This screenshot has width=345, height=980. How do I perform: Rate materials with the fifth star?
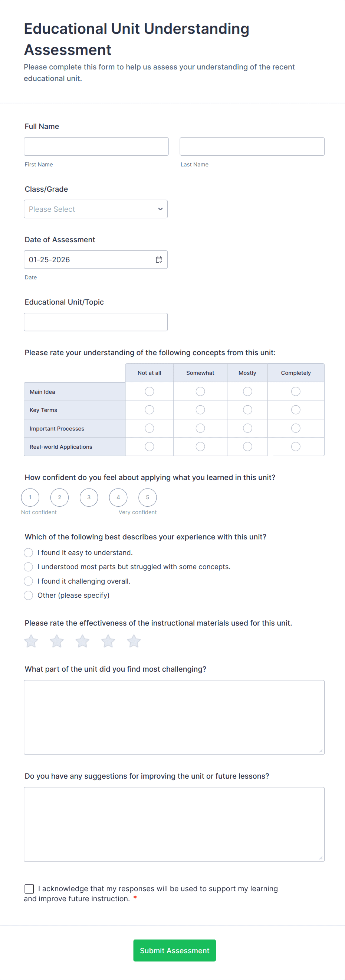(134, 641)
